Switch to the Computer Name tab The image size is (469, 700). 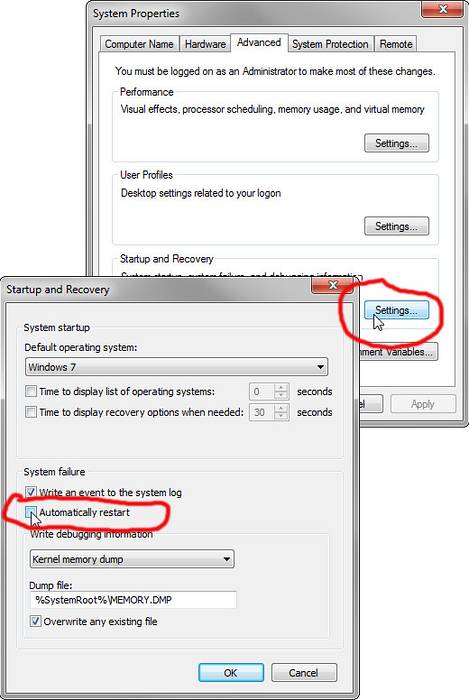click(x=139, y=44)
